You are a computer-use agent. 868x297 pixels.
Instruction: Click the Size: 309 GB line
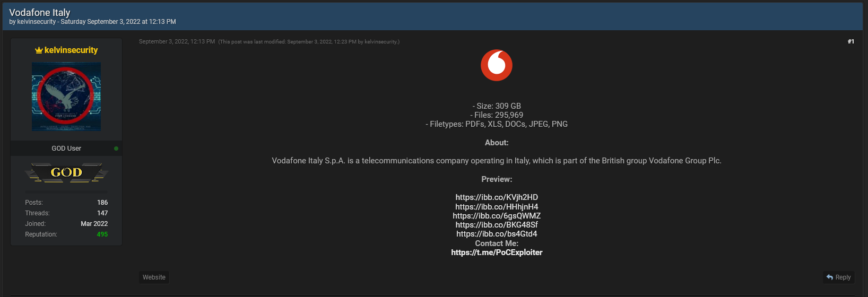[x=497, y=106]
